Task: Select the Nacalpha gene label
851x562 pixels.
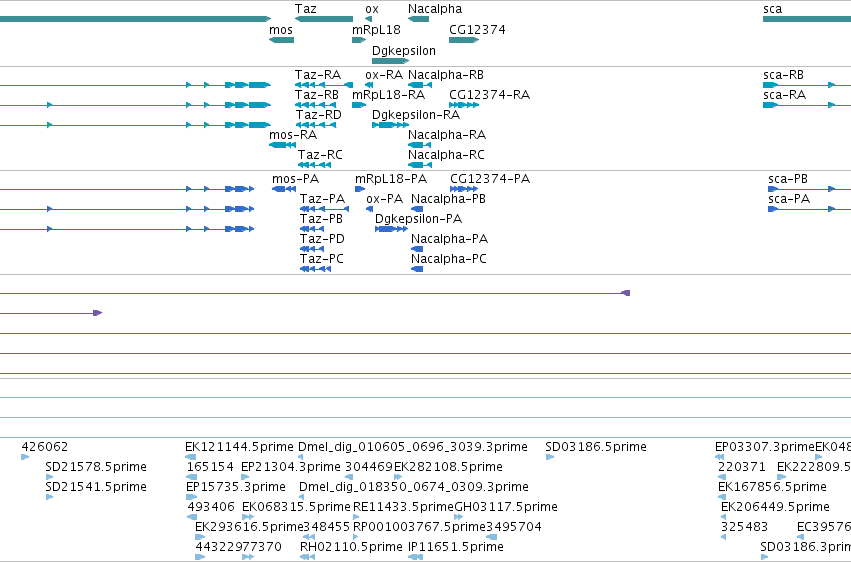Action: point(435,9)
